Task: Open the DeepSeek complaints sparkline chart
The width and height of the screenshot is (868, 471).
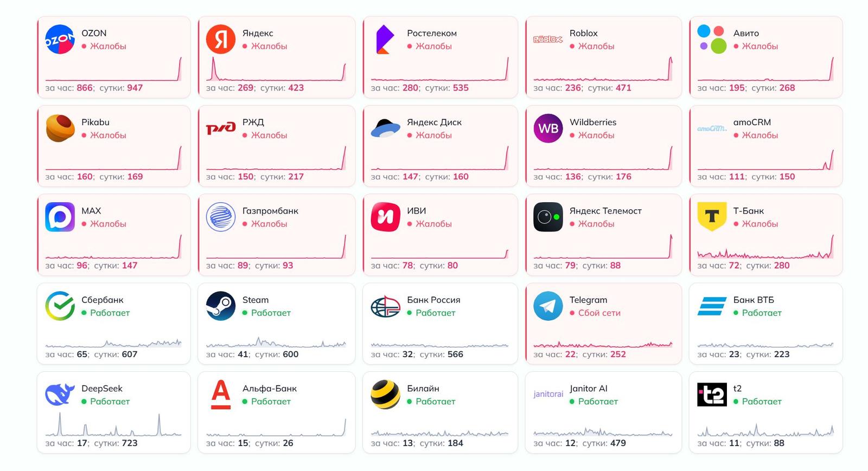Action: point(113,424)
